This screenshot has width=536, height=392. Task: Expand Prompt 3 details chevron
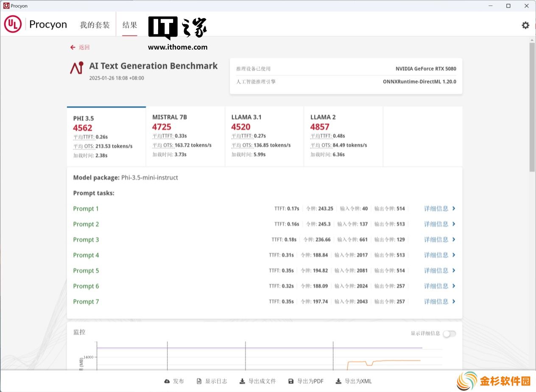[454, 239]
